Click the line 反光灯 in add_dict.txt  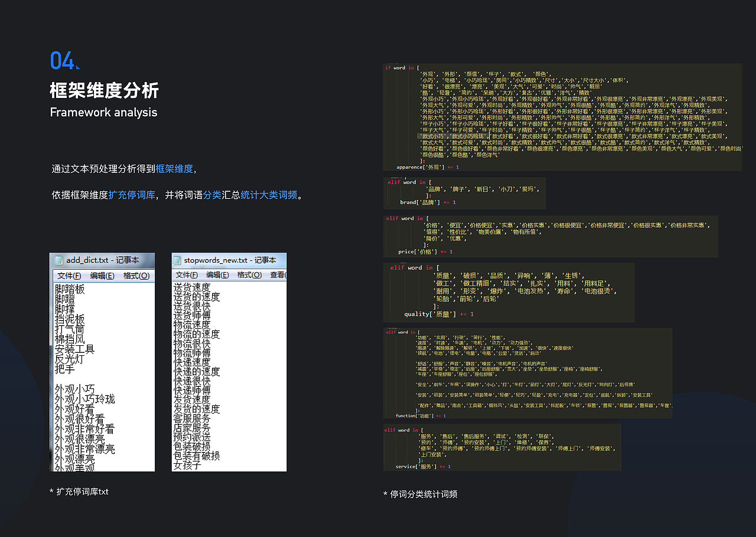pos(70,359)
